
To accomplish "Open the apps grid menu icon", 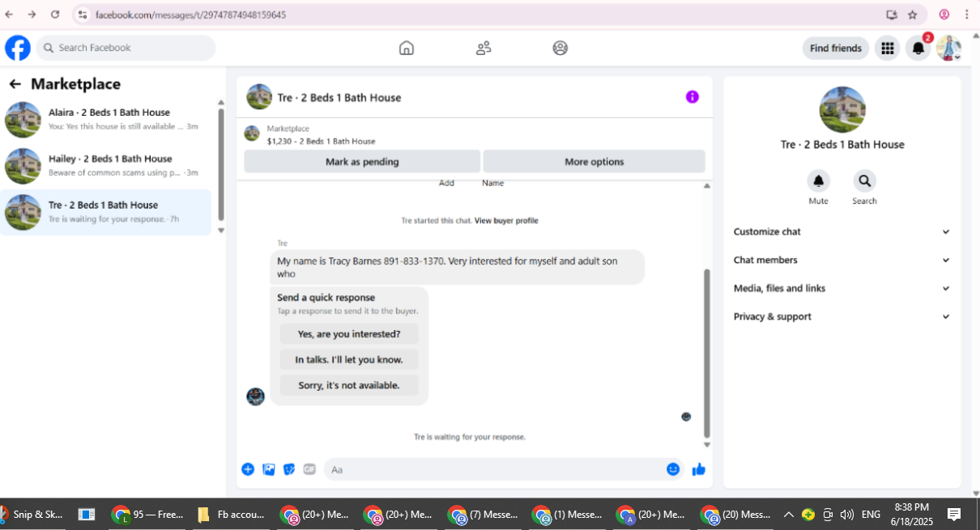I will [888, 49].
